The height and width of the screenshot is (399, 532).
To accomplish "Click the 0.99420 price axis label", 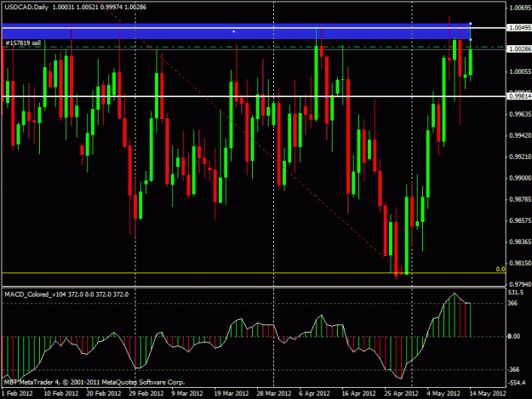I will pos(520,135).
